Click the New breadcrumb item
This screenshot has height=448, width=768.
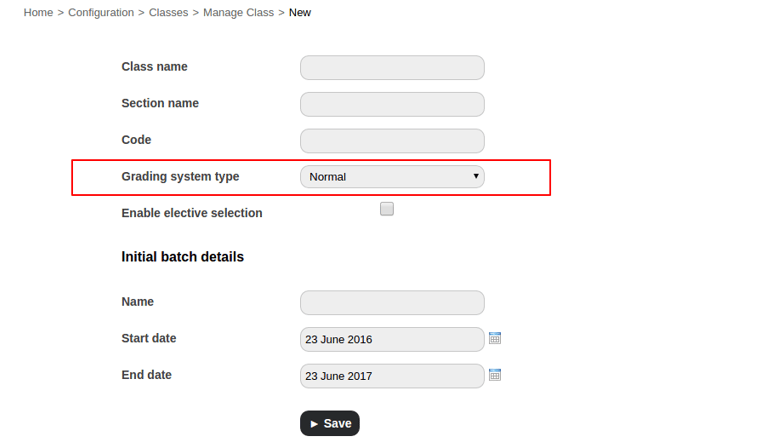(x=300, y=12)
